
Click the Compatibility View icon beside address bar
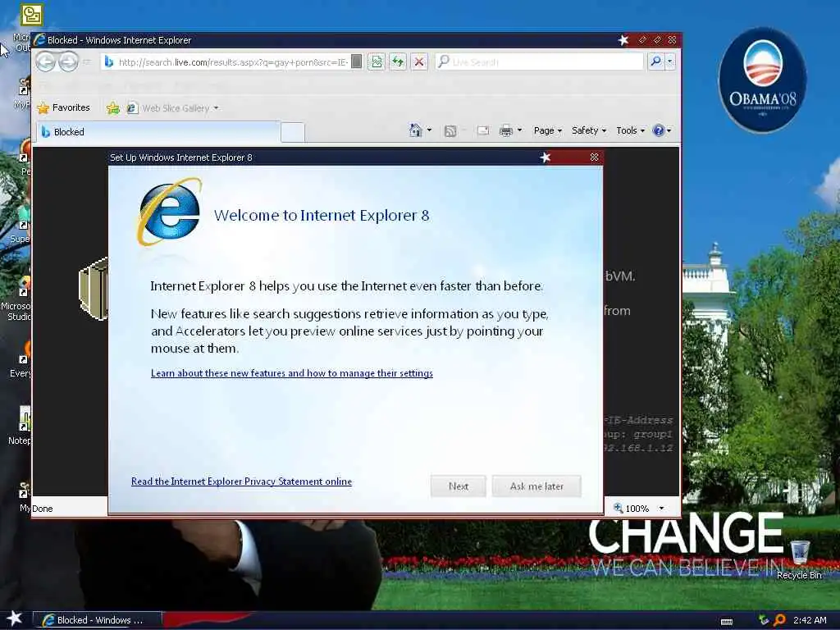[x=377, y=62]
